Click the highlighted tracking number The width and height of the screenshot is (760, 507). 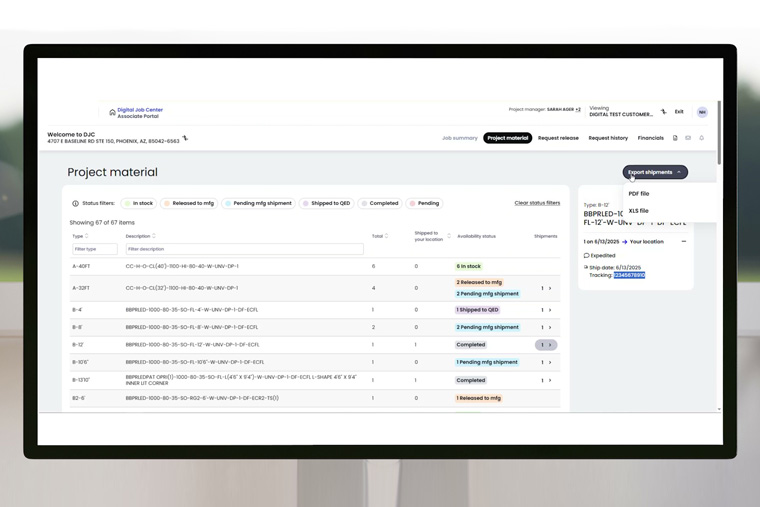(x=629, y=275)
